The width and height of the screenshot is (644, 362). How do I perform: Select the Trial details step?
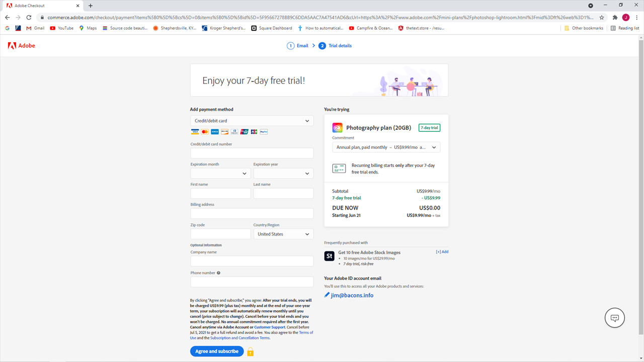coord(335,46)
